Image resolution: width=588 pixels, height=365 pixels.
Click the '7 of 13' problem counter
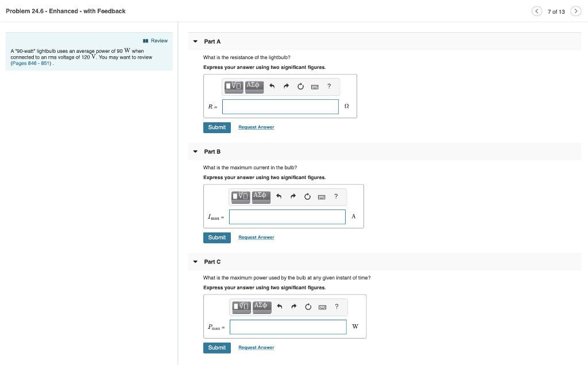pos(556,11)
